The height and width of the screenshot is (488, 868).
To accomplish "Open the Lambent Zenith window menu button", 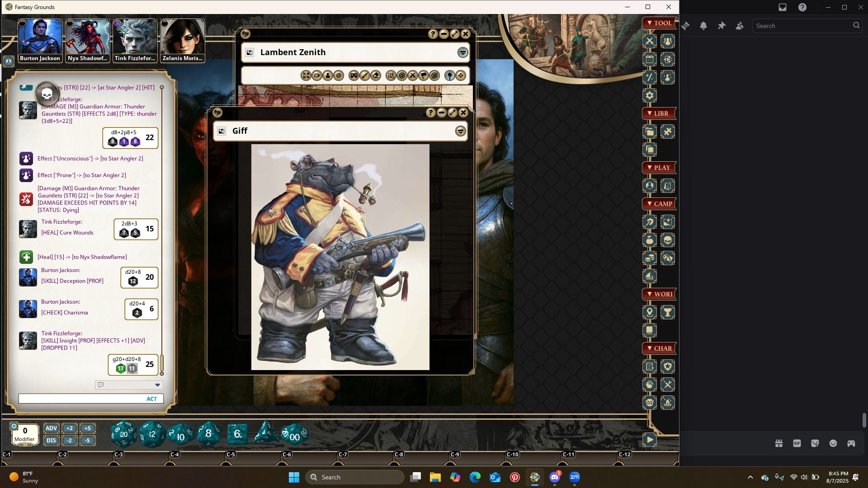I will (462, 52).
